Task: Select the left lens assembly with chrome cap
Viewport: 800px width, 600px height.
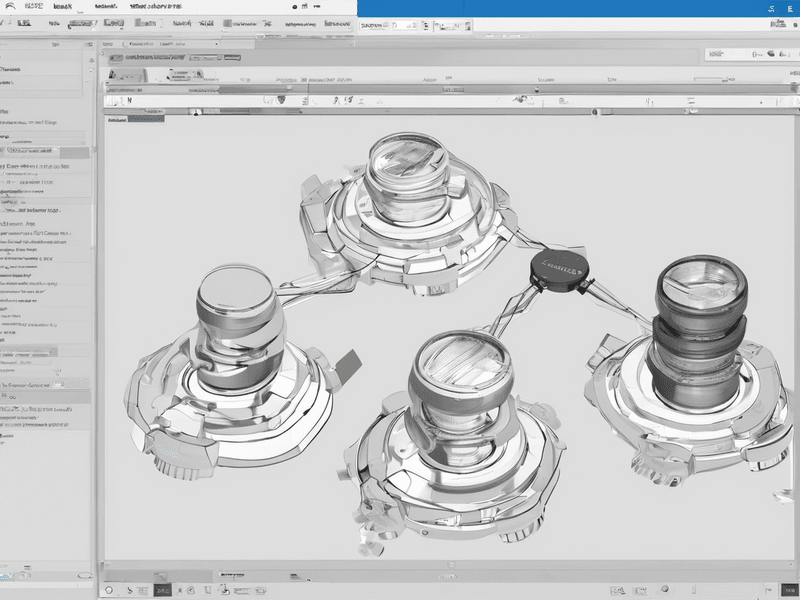Action: point(230,372)
